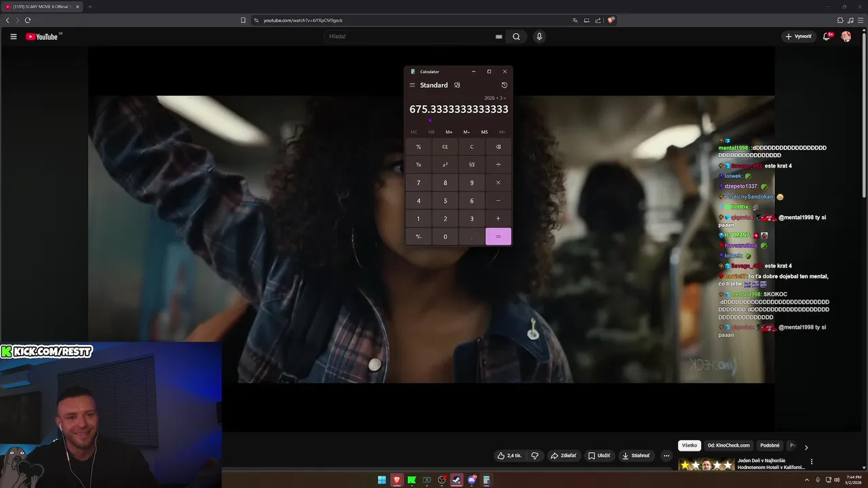The image size is (868, 488).
Task: Go to the YouTube home logo
Action: coord(42,37)
